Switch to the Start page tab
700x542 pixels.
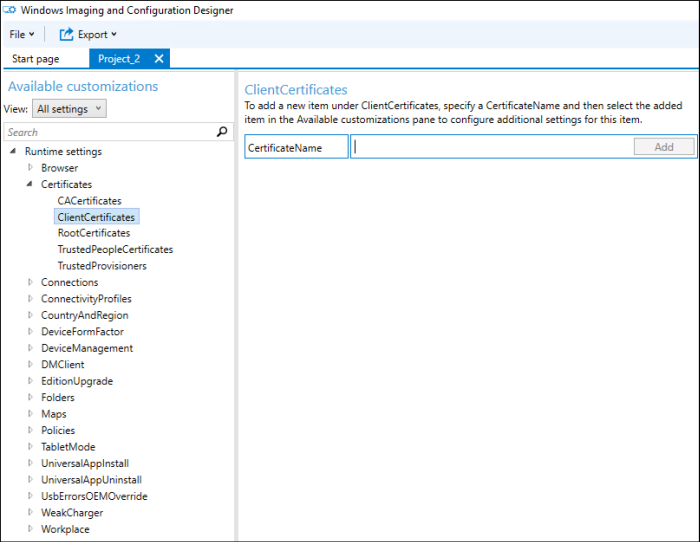click(35, 59)
